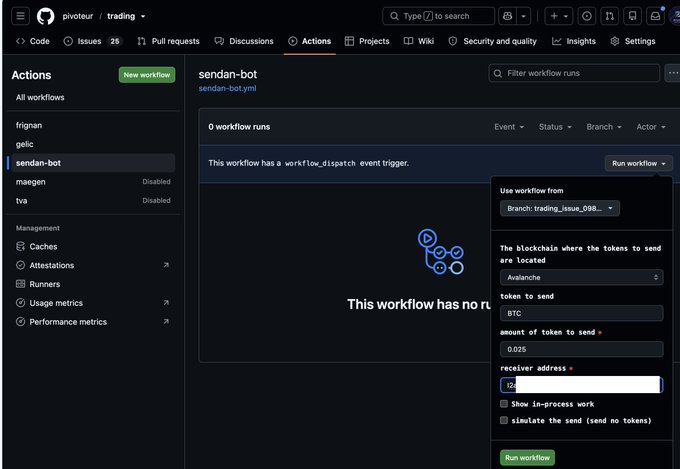
Task: Open the Insights tab
Action: tap(574, 41)
